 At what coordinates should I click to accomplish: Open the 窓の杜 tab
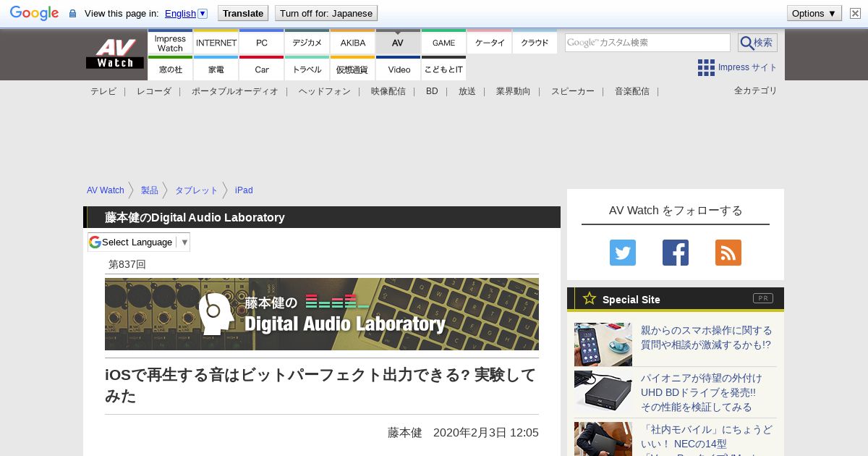pos(171,69)
